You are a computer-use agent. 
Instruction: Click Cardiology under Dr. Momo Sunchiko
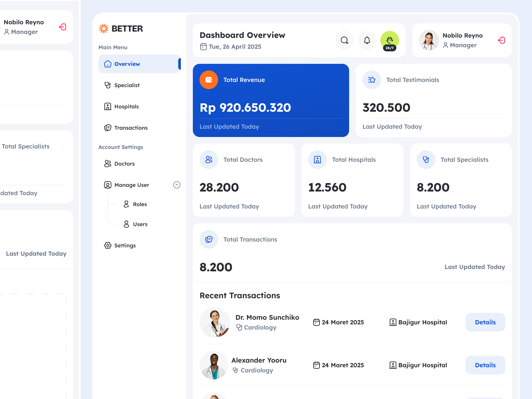click(260, 328)
